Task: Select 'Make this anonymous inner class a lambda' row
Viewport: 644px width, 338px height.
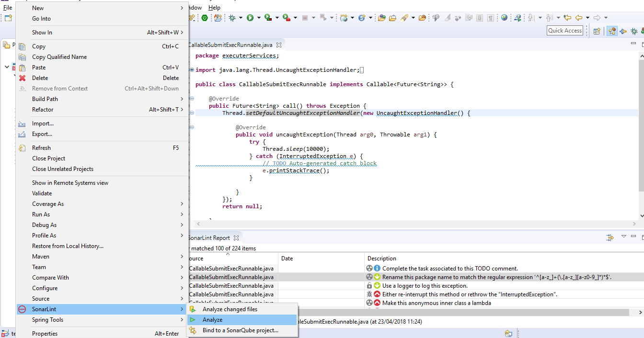Action: (415, 303)
